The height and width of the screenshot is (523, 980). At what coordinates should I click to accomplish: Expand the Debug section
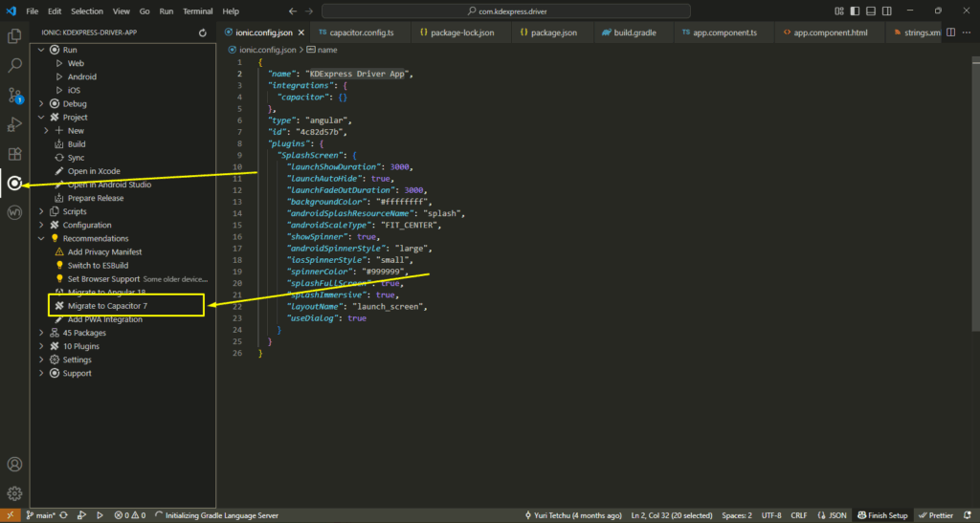[x=41, y=103]
